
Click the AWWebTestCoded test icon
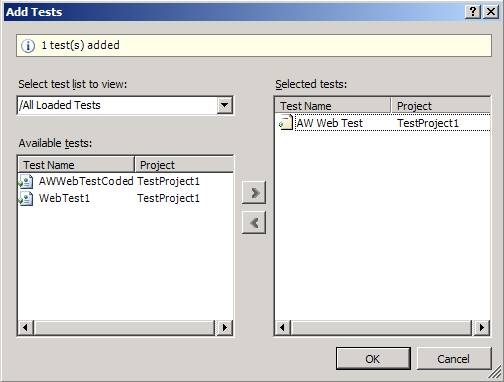[x=26, y=181]
